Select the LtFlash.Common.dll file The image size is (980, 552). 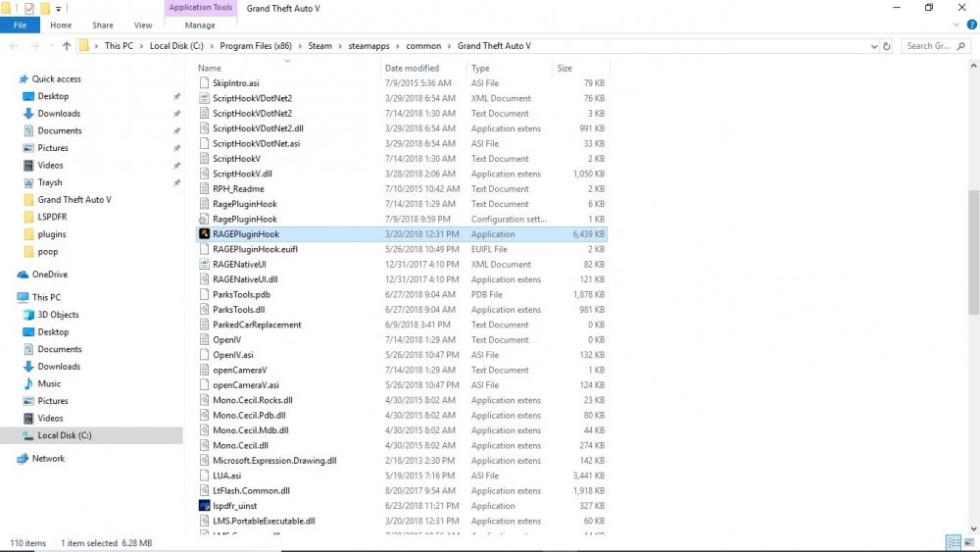[251, 491]
